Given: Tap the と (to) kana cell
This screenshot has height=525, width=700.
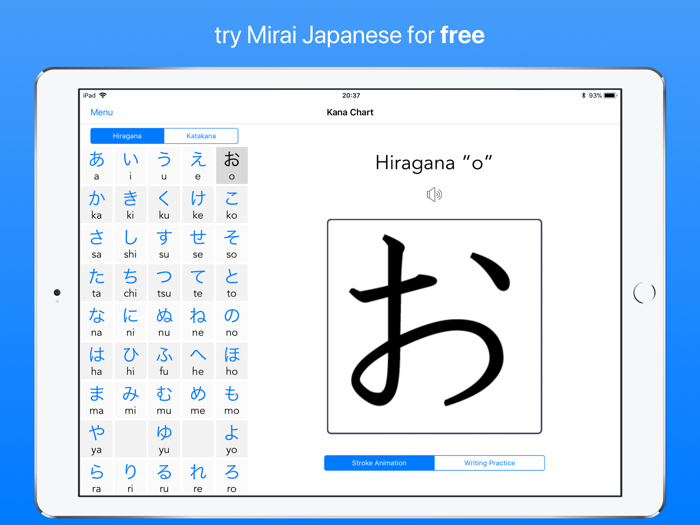Looking at the screenshot, I should (232, 283).
